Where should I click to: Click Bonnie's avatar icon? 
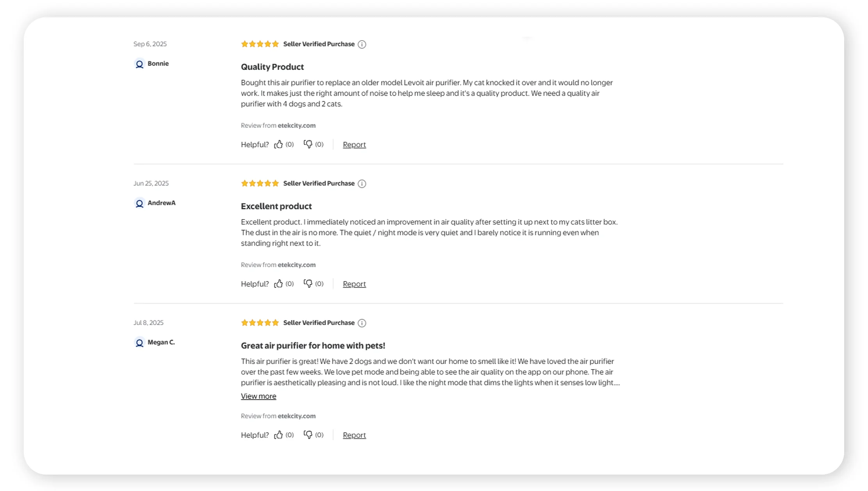tap(139, 64)
